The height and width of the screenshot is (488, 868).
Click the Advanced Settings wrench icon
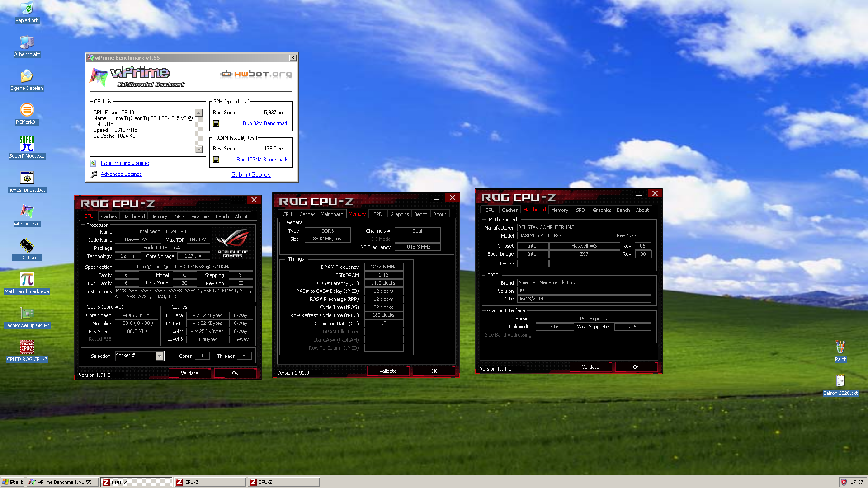click(94, 174)
